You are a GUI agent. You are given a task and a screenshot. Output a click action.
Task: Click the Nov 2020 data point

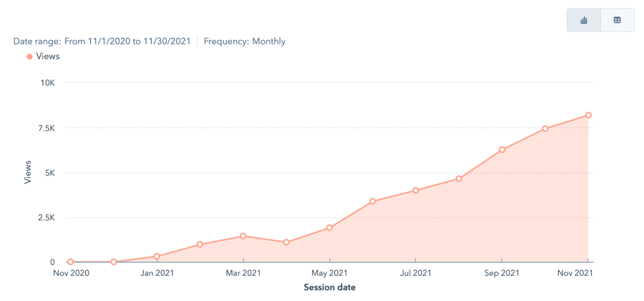tap(71, 262)
